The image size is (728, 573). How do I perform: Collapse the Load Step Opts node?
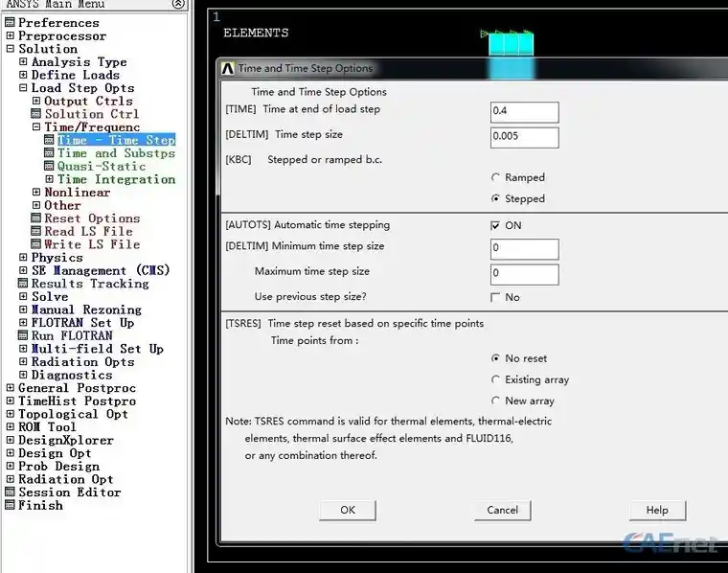pyautogui.click(x=23, y=87)
